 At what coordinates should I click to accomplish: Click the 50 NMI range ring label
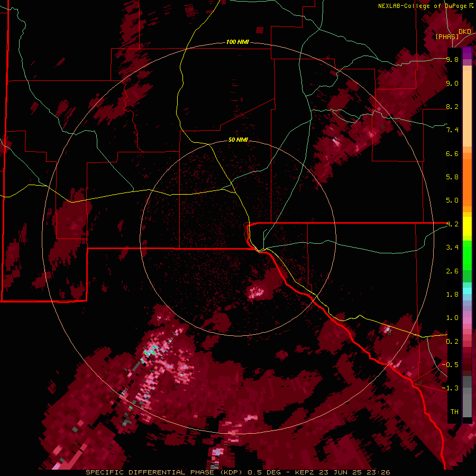coord(238,140)
